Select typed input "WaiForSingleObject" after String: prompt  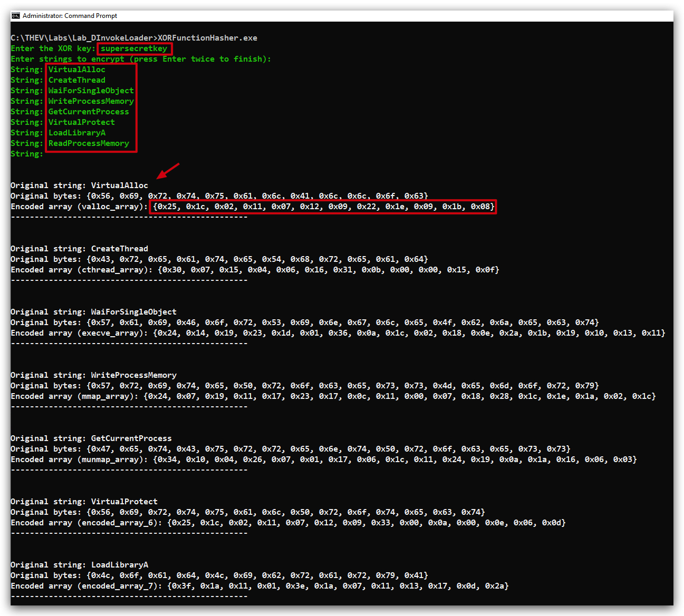pyautogui.click(x=91, y=91)
